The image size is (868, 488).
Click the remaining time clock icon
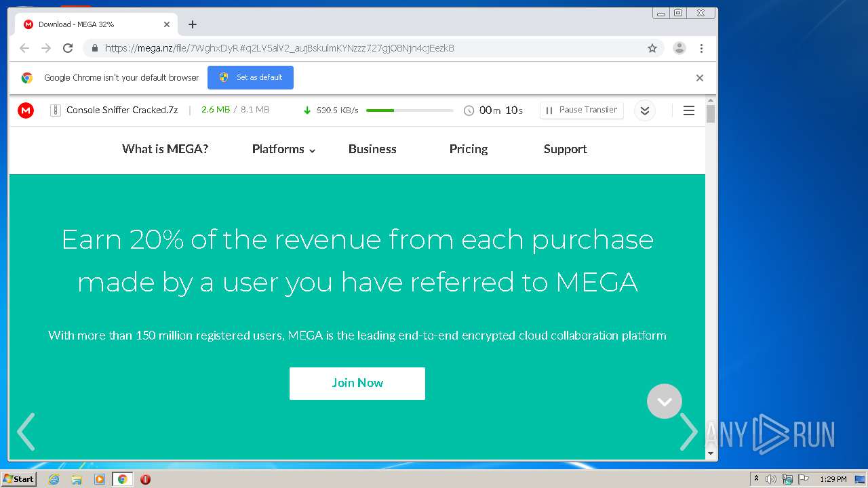click(469, 110)
